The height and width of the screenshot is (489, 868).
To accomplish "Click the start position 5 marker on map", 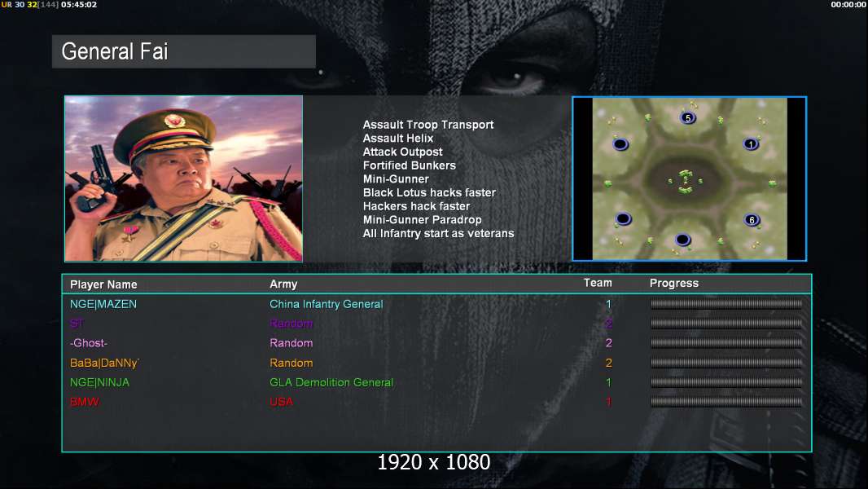I will (x=687, y=118).
